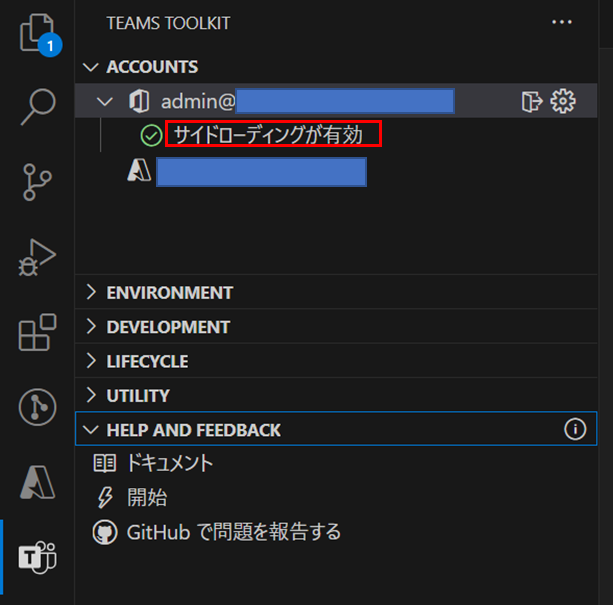Screen dimensions: 613x605
Task: Open the Extensions view icon
Action: (38, 332)
